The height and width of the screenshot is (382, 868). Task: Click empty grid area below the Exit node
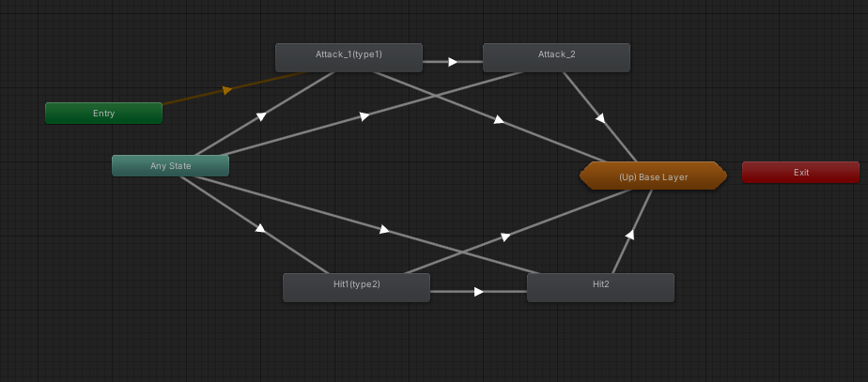[x=800, y=282]
